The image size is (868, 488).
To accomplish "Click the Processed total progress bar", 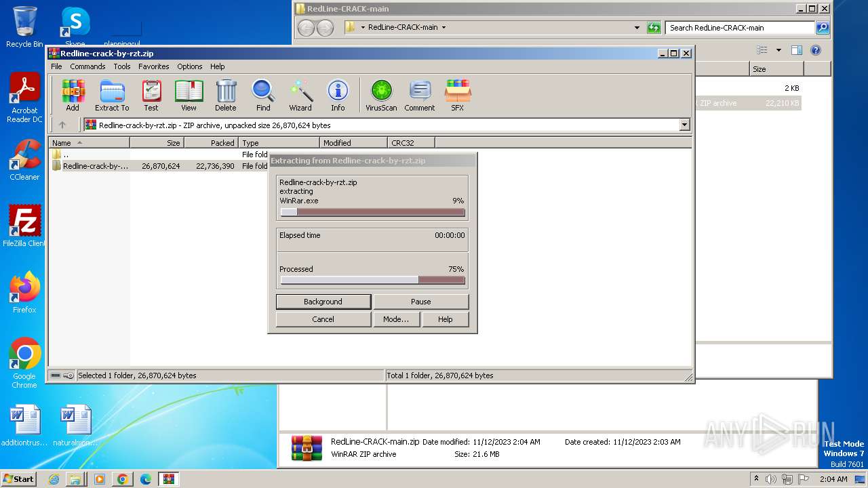I will click(372, 280).
